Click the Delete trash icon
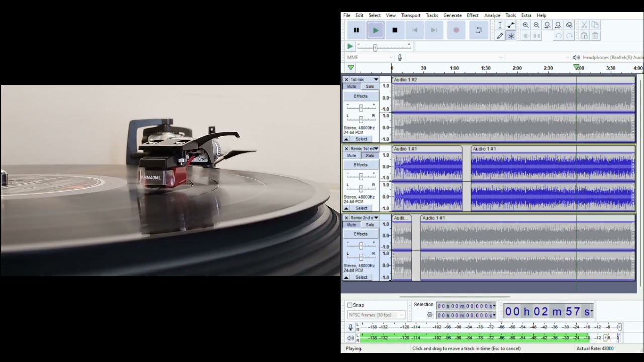This screenshot has width=644, height=362. click(595, 36)
